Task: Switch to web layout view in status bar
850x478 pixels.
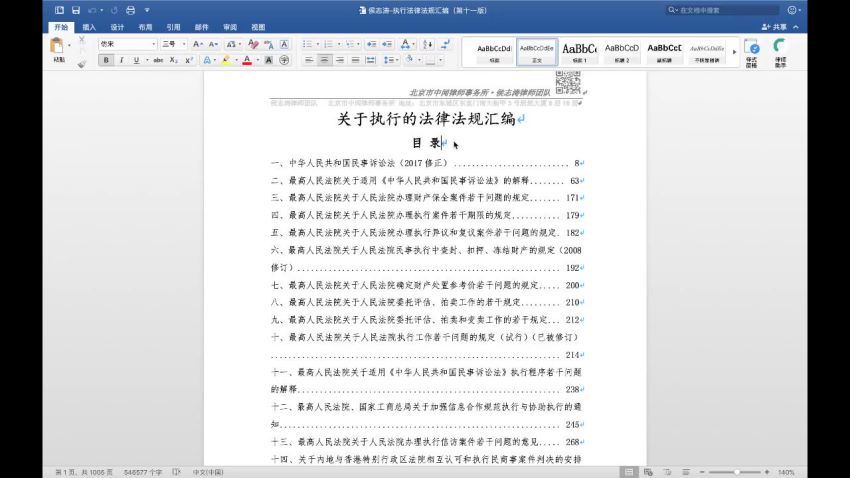Action: (x=648, y=472)
